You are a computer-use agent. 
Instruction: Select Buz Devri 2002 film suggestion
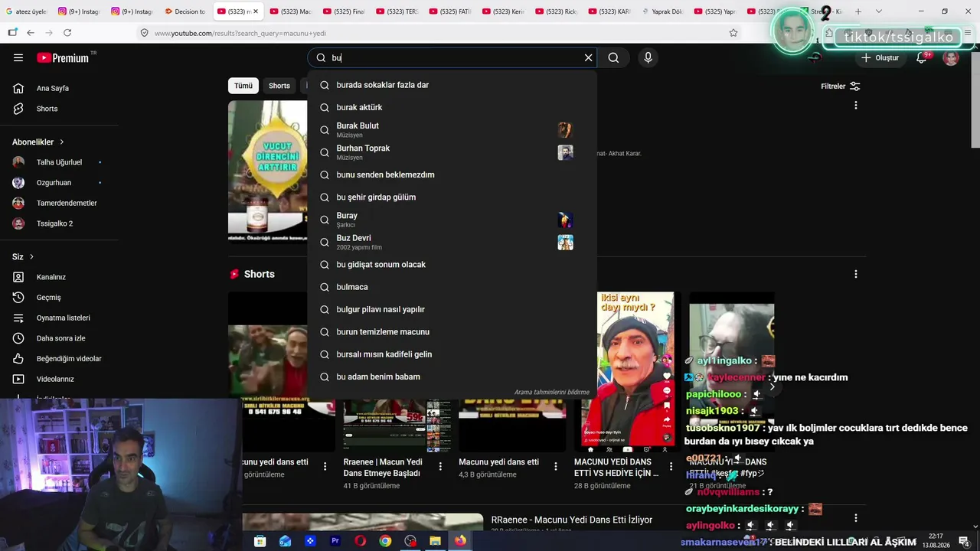(452, 242)
